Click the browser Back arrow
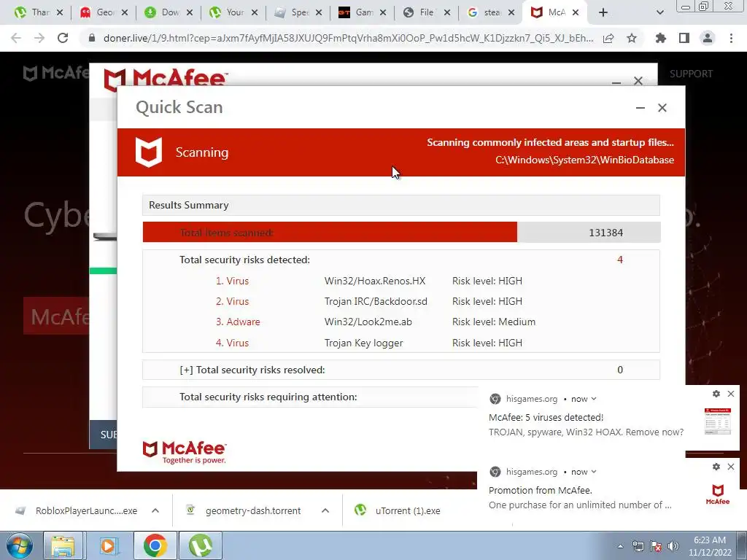Image resolution: width=747 pixels, height=560 pixels. pyautogui.click(x=16, y=38)
